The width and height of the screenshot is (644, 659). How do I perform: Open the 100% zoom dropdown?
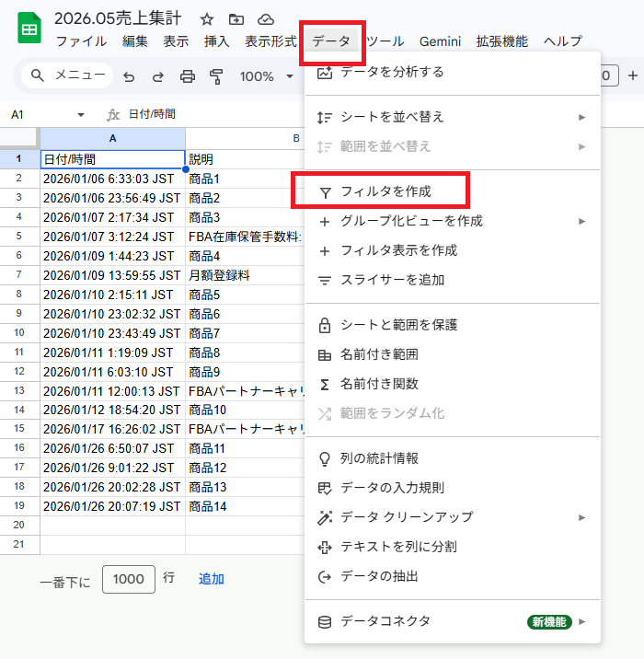click(266, 76)
